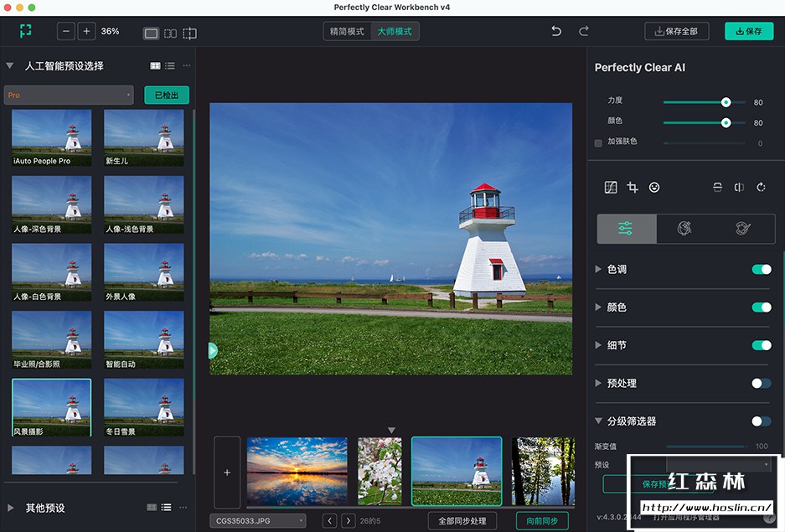Screen dimensions: 785x532
Task: Click the tone curve grid icon
Action: tap(611, 188)
